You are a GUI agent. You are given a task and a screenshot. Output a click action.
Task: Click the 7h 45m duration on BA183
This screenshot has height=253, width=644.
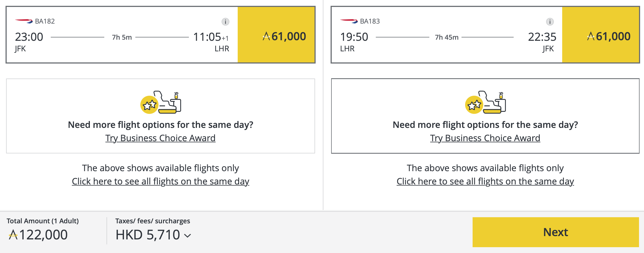click(447, 37)
